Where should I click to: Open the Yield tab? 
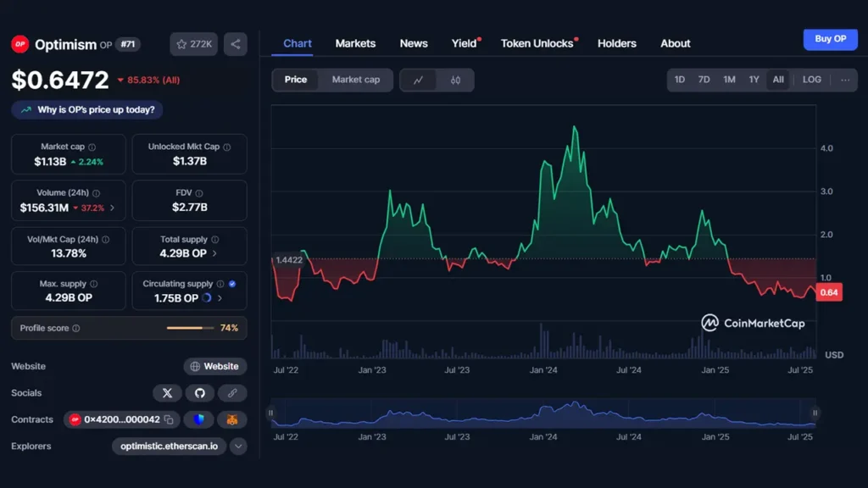[464, 43]
